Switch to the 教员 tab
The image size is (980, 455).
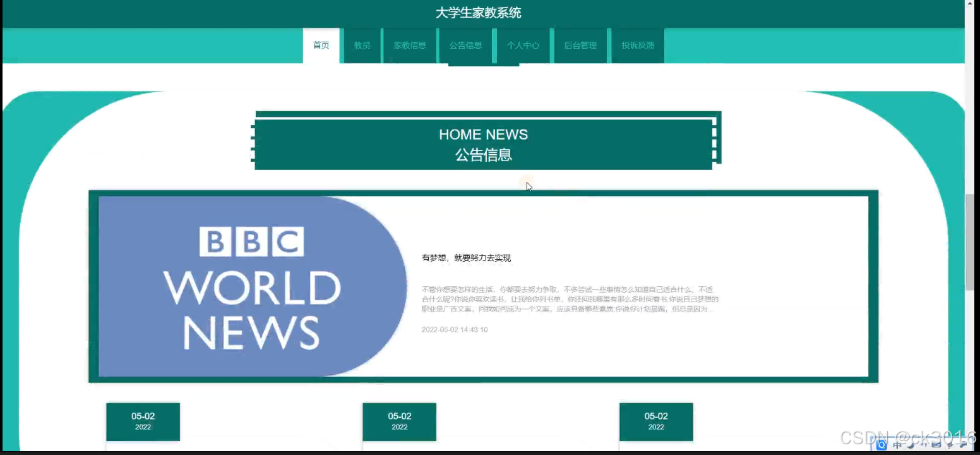(x=362, y=45)
